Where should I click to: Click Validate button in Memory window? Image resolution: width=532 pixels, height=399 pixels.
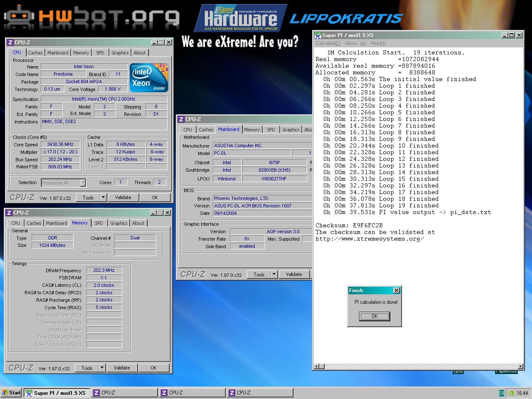122,368
